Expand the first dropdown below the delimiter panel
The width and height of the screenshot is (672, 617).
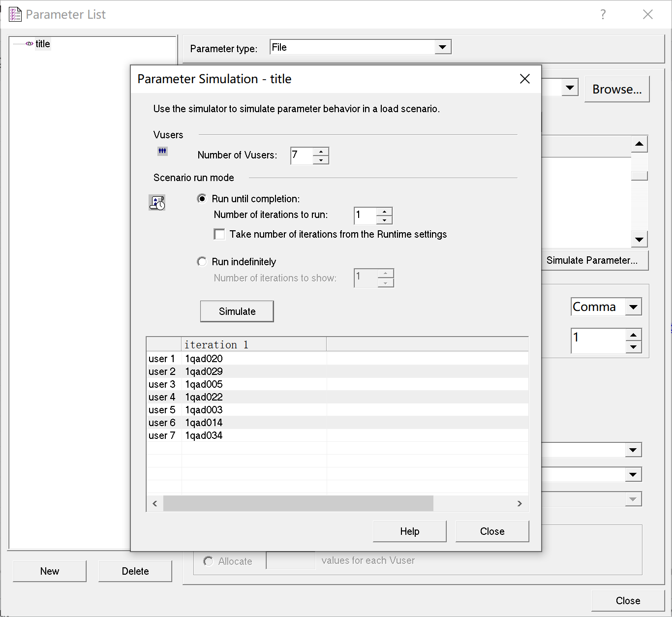(633, 450)
